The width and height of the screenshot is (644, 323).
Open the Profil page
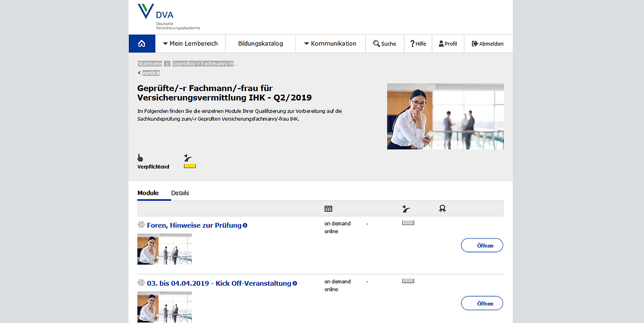(448, 44)
